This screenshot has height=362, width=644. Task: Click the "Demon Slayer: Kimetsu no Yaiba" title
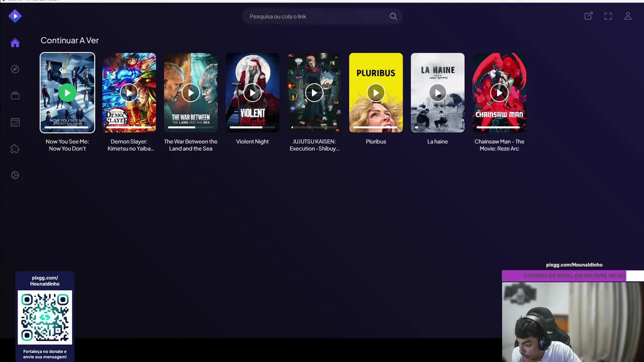pyautogui.click(x=130, y=145)
